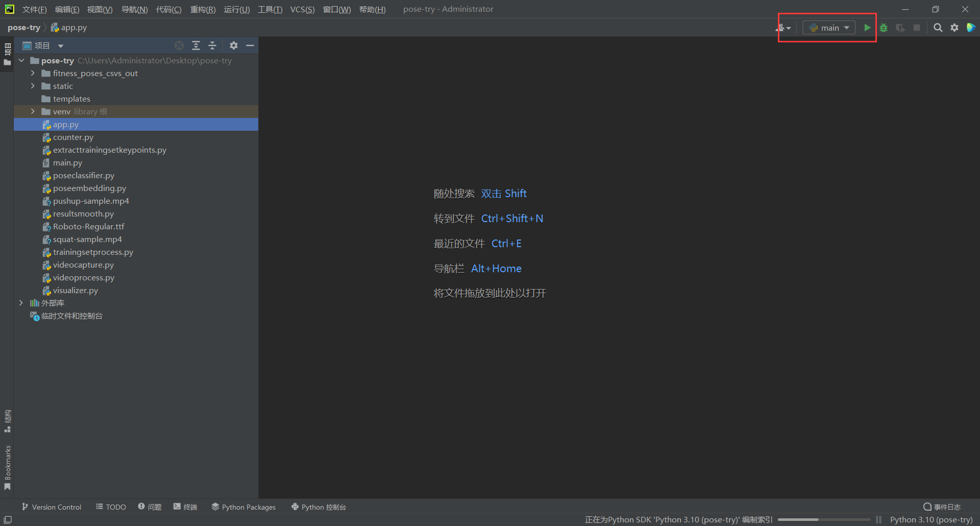The height and width of the screenshot is (526, 980).
Task: Click the Python 3.10 (pose-try) interpreter selector
Action: (931, 519)
